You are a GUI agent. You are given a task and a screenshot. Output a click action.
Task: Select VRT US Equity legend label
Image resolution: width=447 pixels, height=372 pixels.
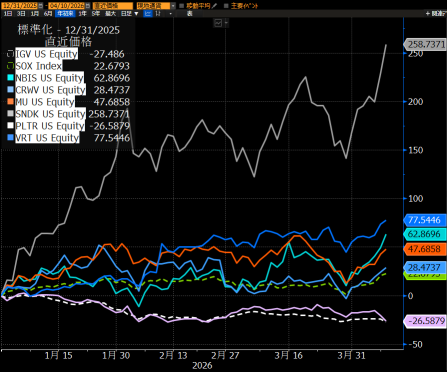pos(47,138)
